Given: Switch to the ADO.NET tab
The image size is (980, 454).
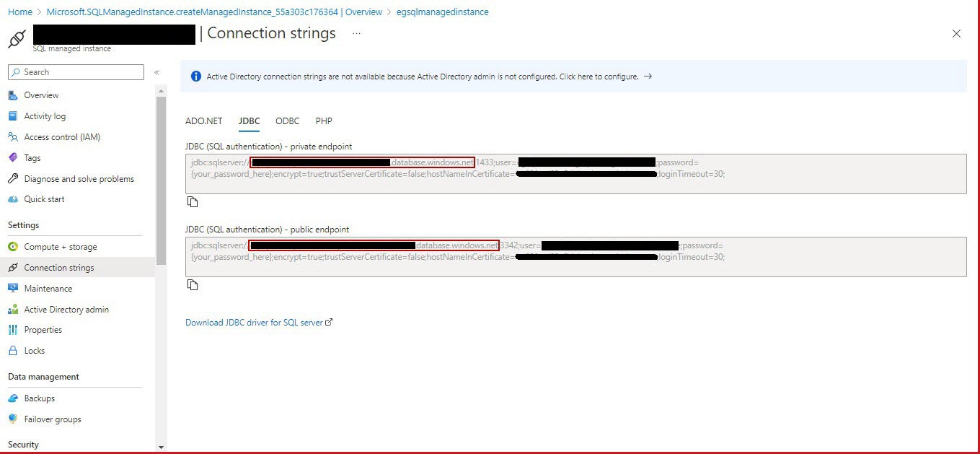Looking at the screenshot, I should coord(204,121).
